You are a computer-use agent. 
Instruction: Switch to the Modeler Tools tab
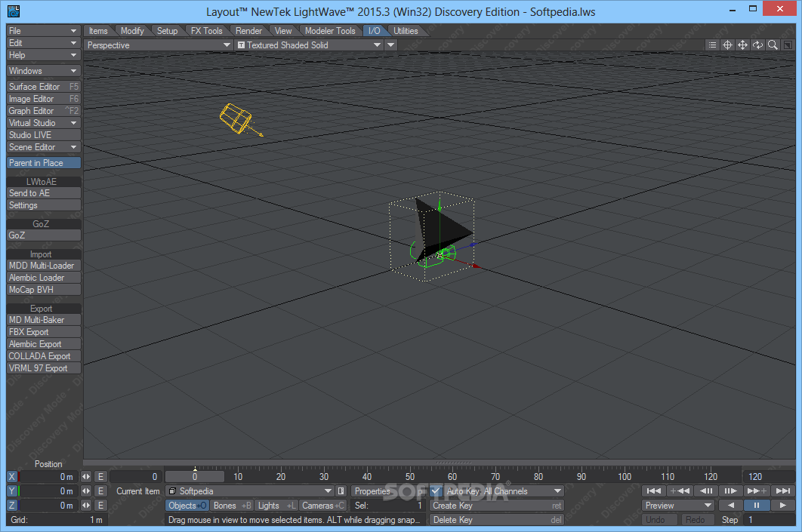tap(330, 31)
